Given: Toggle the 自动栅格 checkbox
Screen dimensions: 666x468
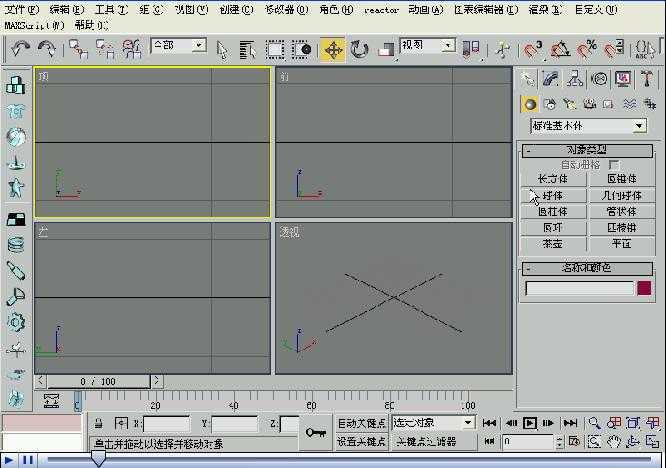Looking at the screenshot, I should click(614, 165).
